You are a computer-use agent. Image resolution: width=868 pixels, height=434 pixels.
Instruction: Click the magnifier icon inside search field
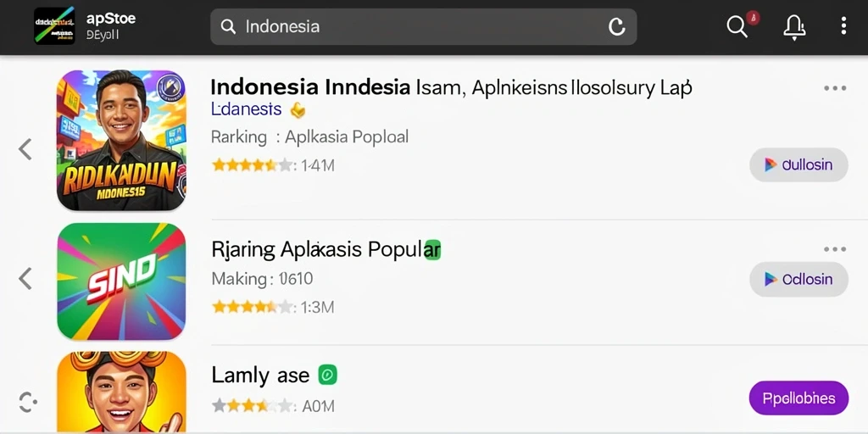point(228,26)
